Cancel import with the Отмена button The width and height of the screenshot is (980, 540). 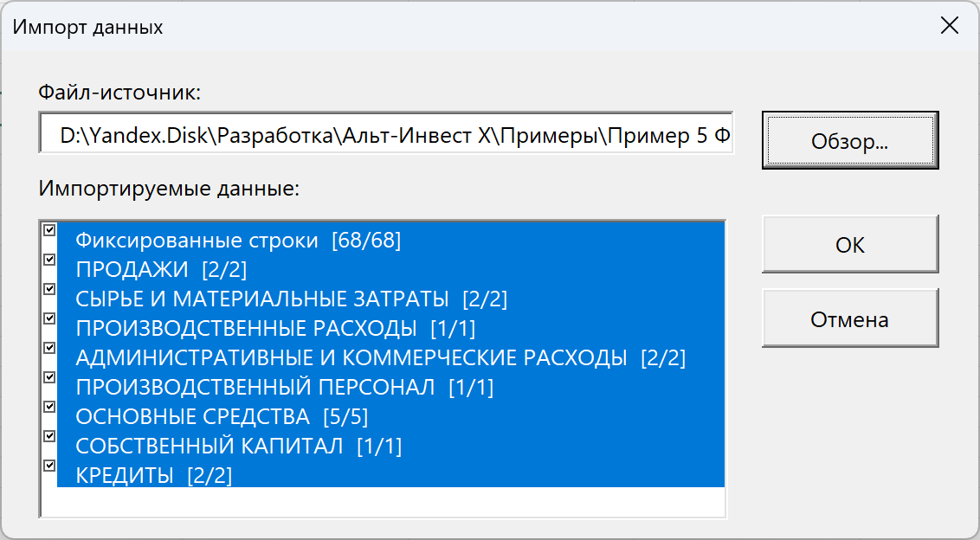coord(850,318)
